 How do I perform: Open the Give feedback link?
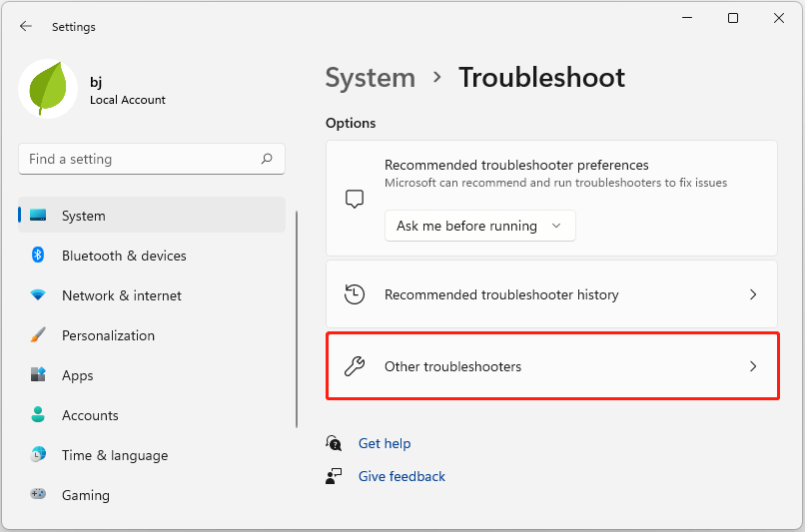402,476
